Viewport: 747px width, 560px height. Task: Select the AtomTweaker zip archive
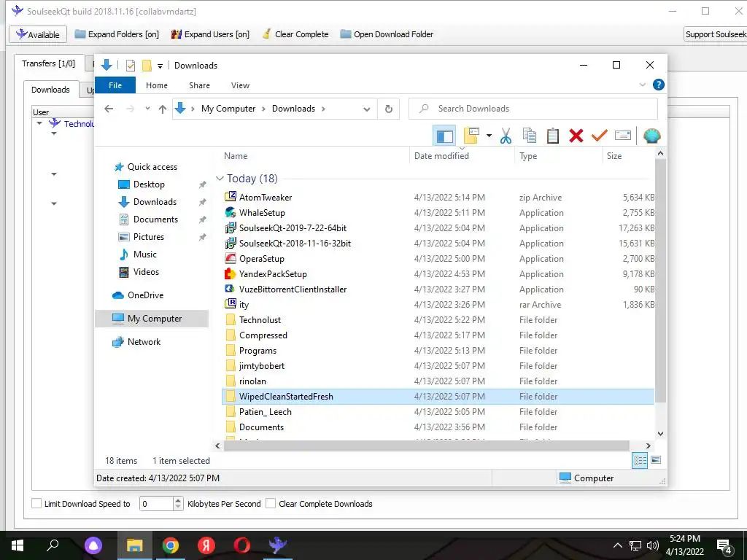(x=266, y=197)
